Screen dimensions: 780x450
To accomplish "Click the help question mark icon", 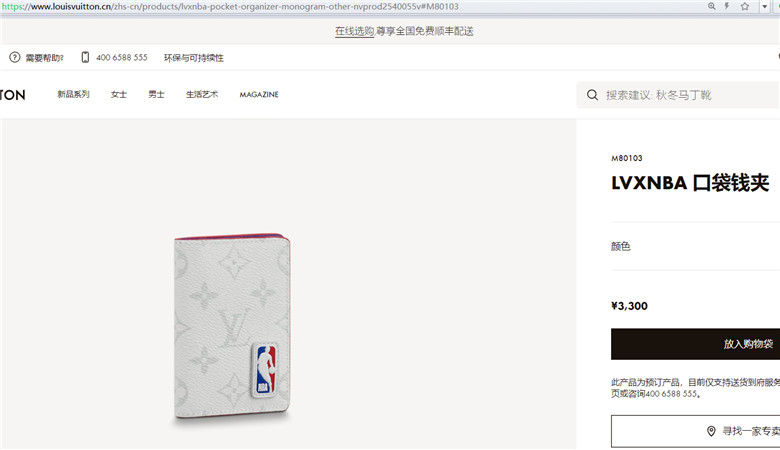I will click(14, 57).
